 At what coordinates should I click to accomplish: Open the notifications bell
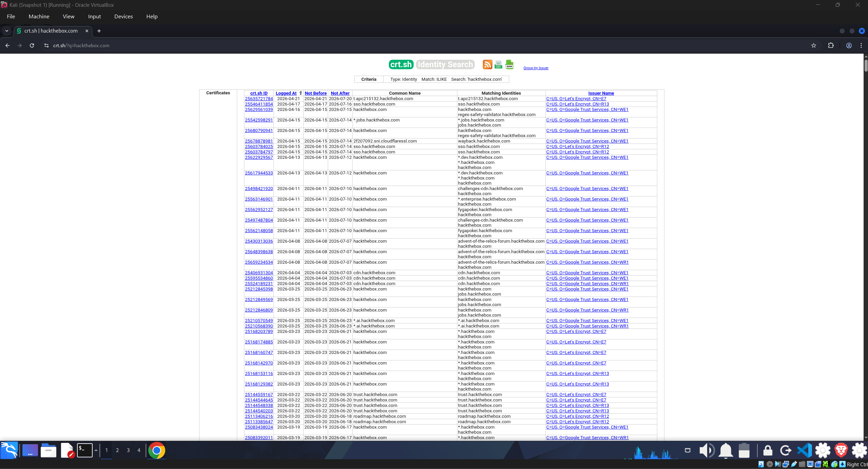(726, 451)
